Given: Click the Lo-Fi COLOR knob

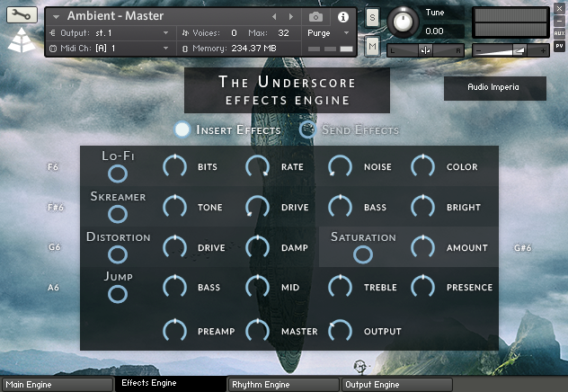Looking at the screenshot, I should click(x=422, y=166).
